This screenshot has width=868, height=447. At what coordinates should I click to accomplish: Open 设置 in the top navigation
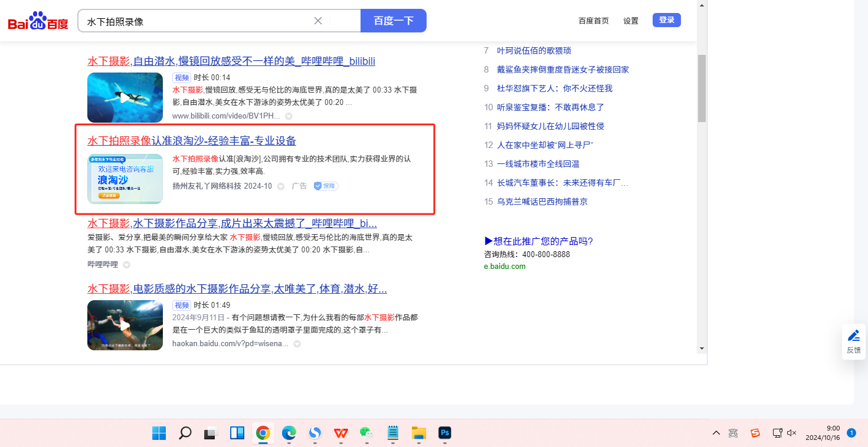[x=631, y=21]
